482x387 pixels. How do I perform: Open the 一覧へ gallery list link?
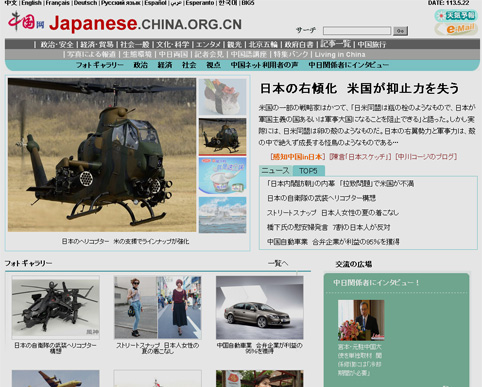click(278, 263)
